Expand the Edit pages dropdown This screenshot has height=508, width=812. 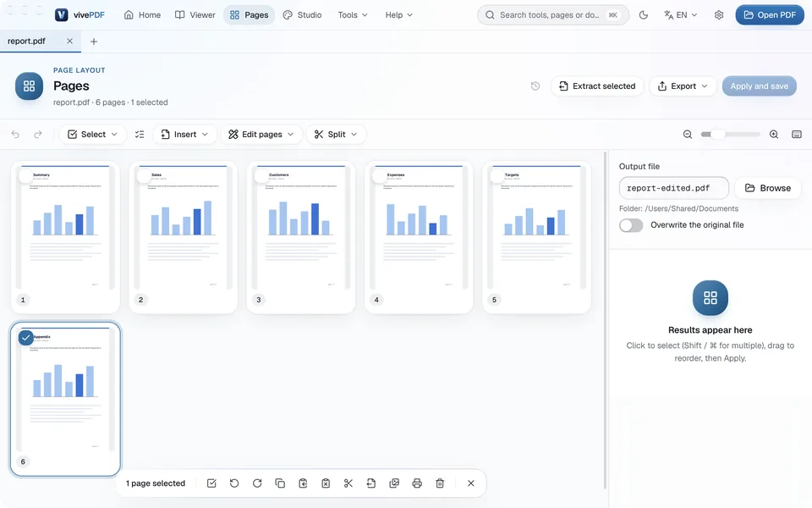(x=261, y=135)
